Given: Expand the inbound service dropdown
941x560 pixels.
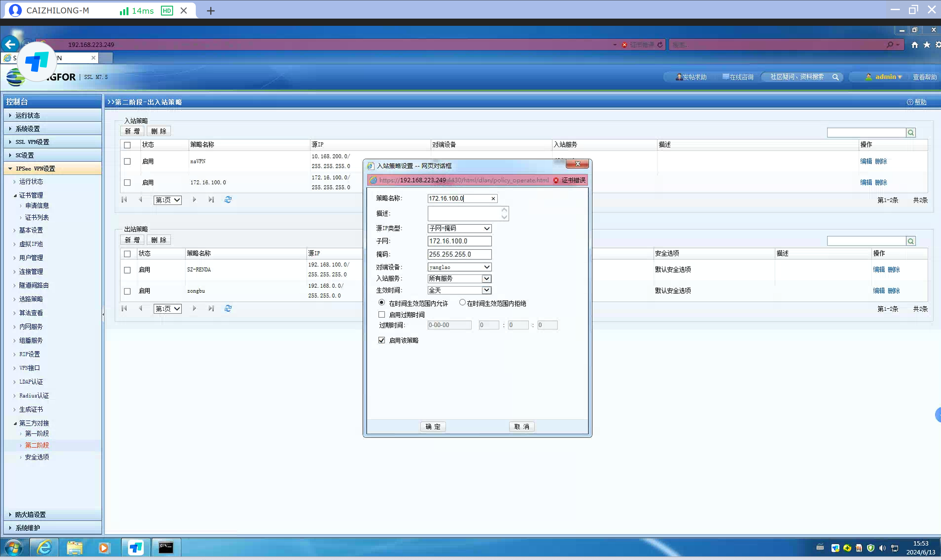Looking at the screenshot, I should click(x=486, y=279).
